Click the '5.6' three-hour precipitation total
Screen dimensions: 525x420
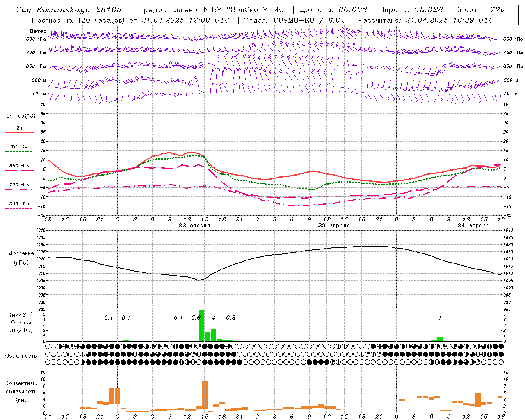[196, 317]
